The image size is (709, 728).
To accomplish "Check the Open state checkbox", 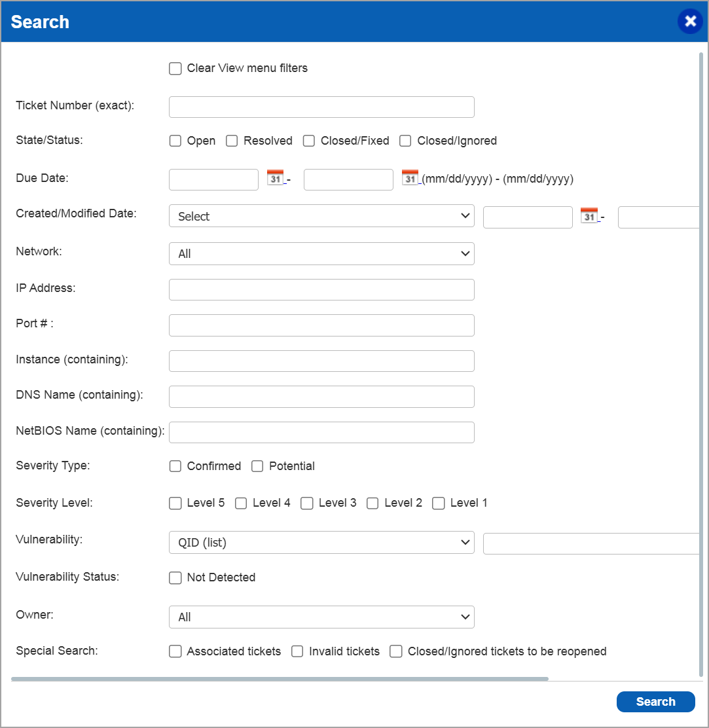I will point(175,141).
